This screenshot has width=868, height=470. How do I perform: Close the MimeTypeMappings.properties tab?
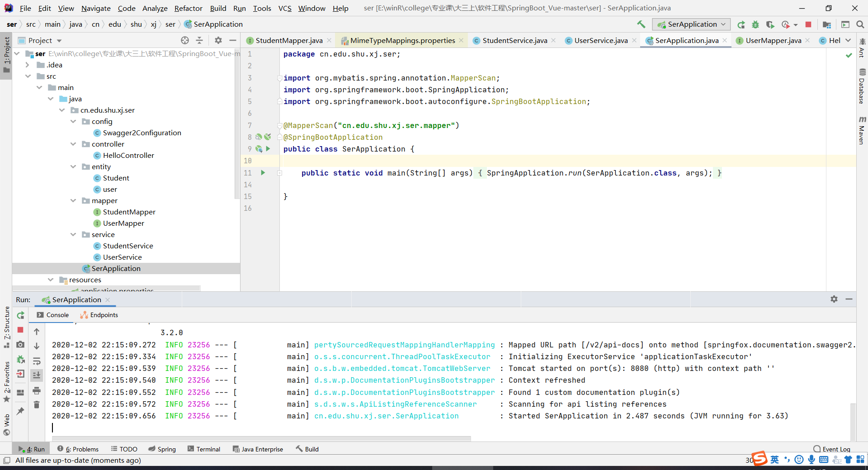pos(461,40)
